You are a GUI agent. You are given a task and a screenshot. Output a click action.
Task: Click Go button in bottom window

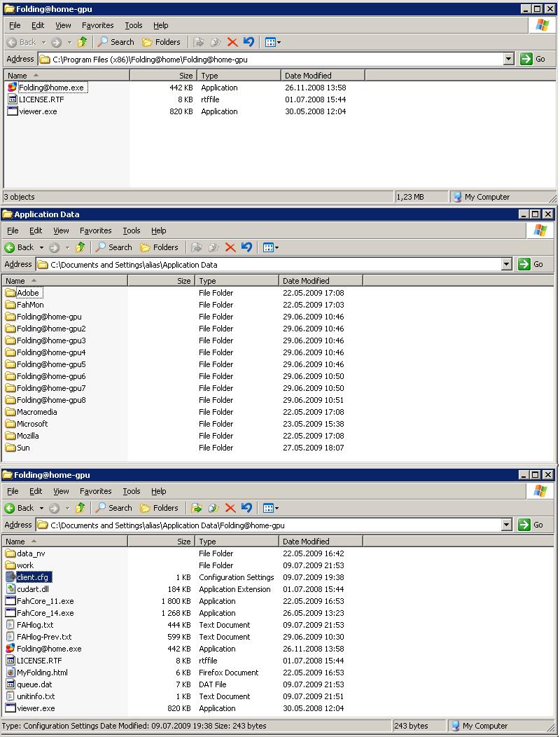[x=531, y=525]
